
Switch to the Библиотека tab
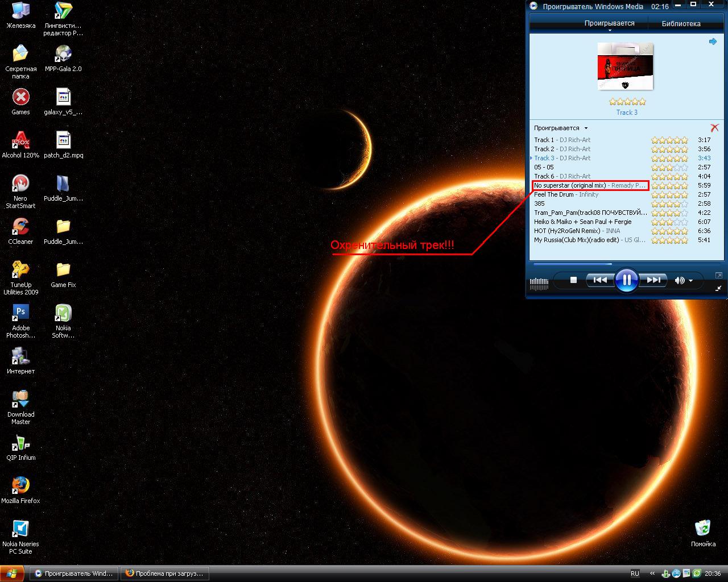[x=681, y=23]
